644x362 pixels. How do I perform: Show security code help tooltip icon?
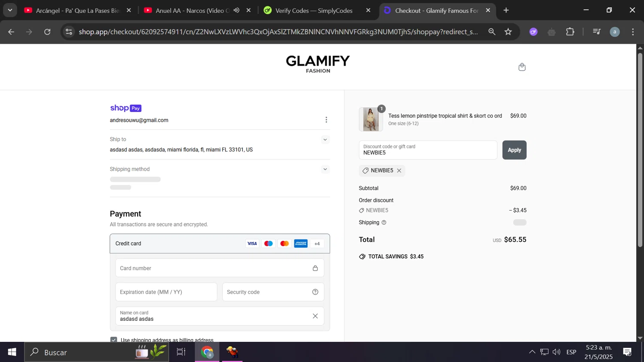(315, 292)
